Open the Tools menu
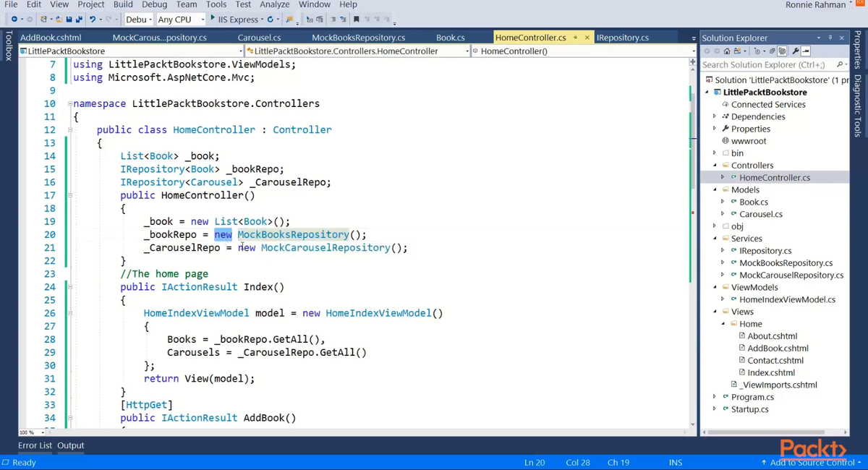The height and width of the screenshot is (470, 868). (x=216, y=4)
